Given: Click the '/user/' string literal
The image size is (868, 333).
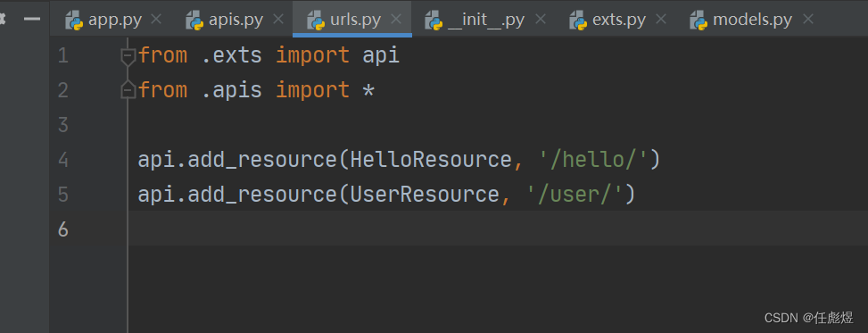Looking at the screenshot, I should 575,194.
